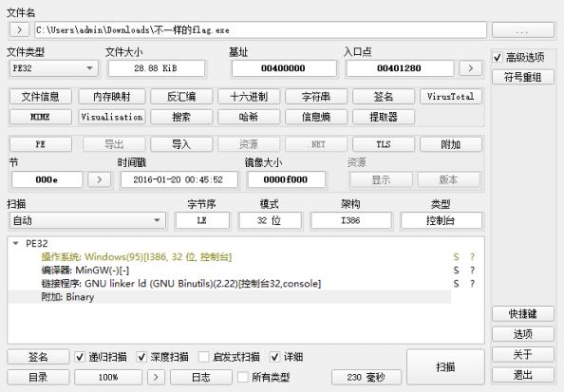Click the 100% progress bar

coord(108,377)
